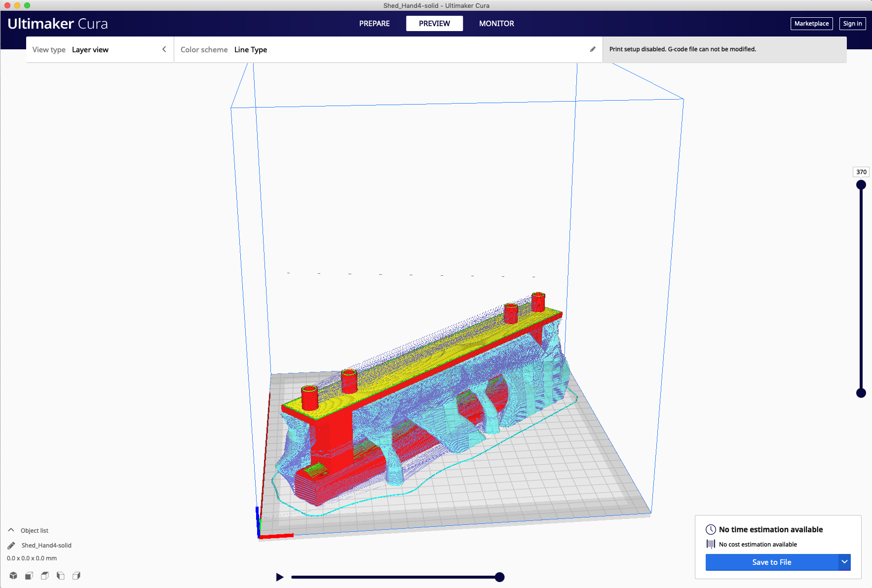Click the cost estimation barcode icon
The height and width of the screenshot is (588, 872).
[x=711, y=544]
